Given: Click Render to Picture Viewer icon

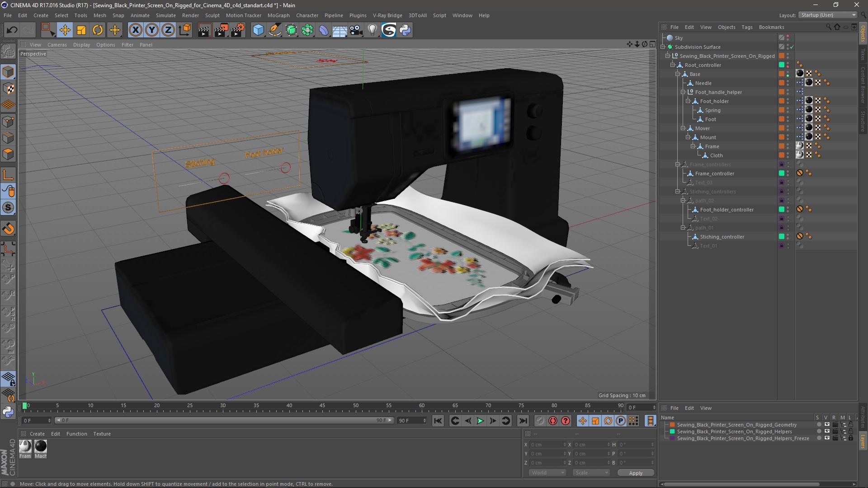Looking at the screenshot, I should click(x=221, y=30).
